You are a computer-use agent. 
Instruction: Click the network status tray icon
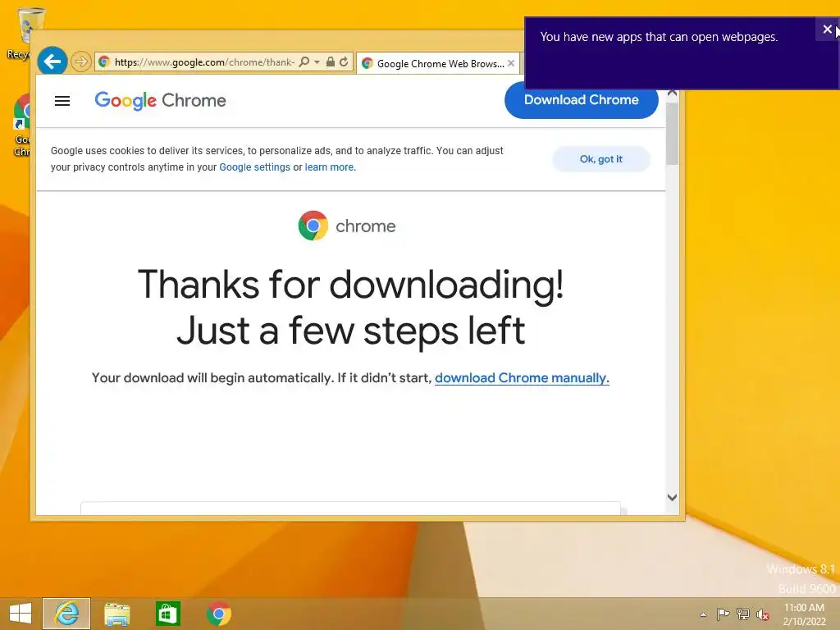(743, 614)
